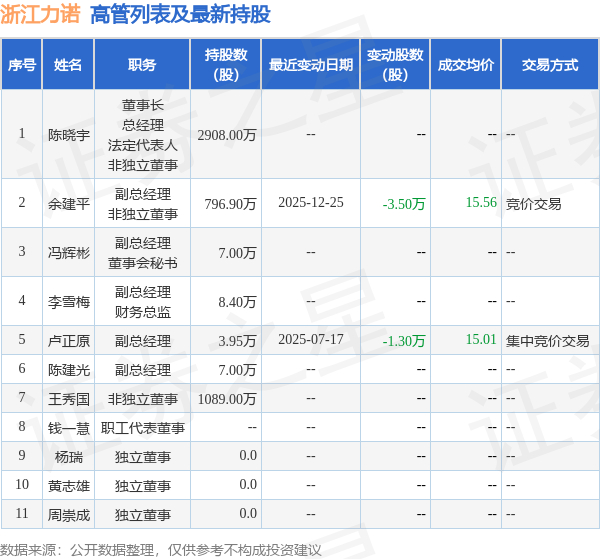Viewport: 600px width, 559px height.
Task: Select the 姓名 column header
Action: (68, 65)
